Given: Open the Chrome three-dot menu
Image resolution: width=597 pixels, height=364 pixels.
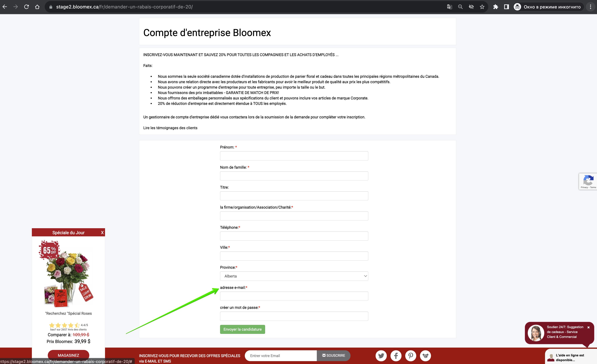Looking at the screenshot, I should click(590, 7).
